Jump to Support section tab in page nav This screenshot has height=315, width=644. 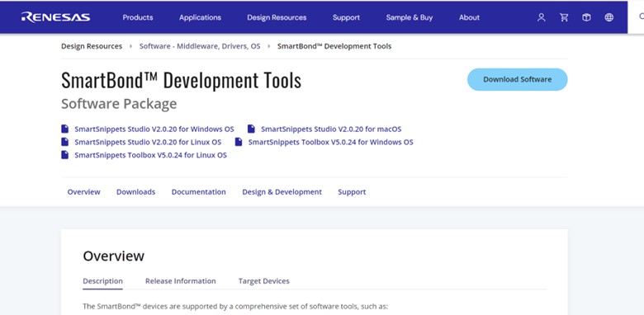point(352,192)
